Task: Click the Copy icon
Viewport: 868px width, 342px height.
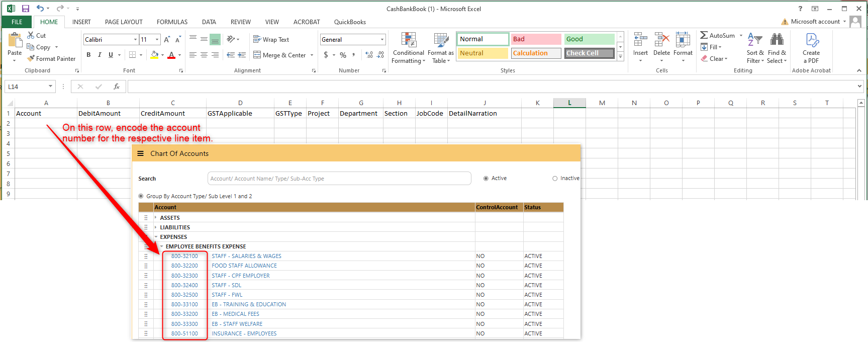Action: pyautogui.click(x=31, y=47)
